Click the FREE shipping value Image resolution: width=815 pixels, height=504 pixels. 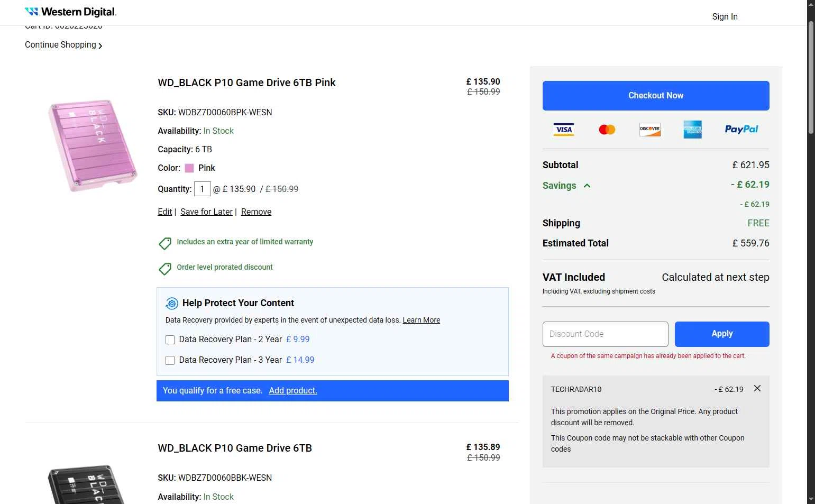pos(758,223)
